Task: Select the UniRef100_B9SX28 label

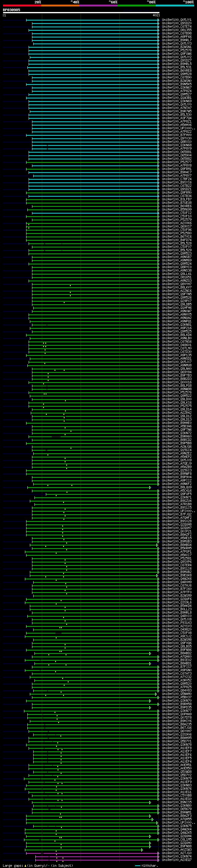Action: coord(177,521)
